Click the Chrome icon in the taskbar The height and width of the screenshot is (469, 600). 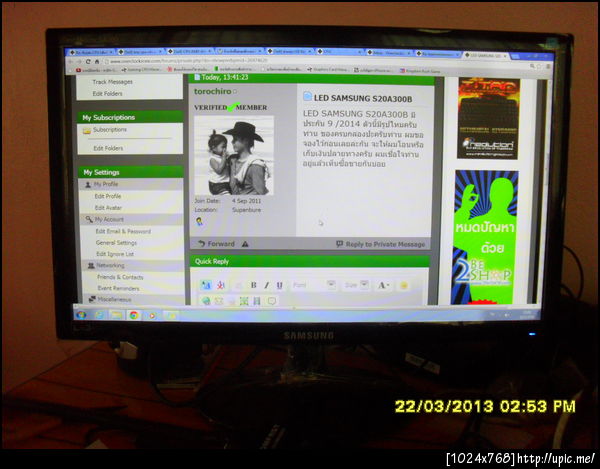pos(134,315)
